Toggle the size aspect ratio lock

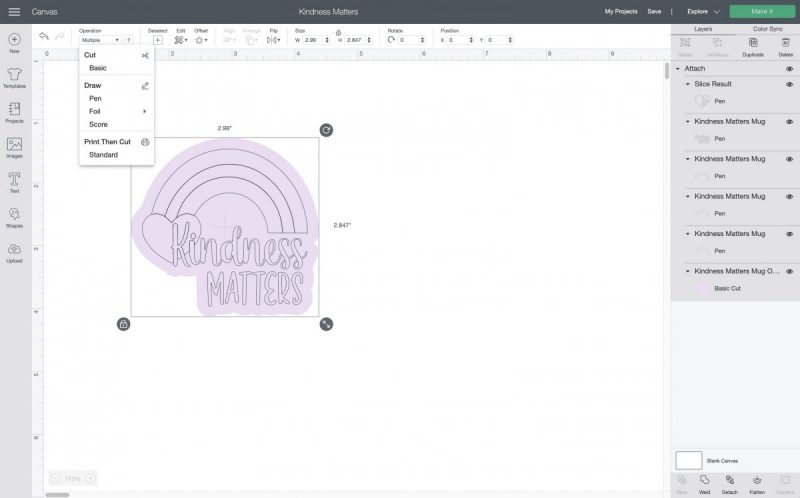338,32
